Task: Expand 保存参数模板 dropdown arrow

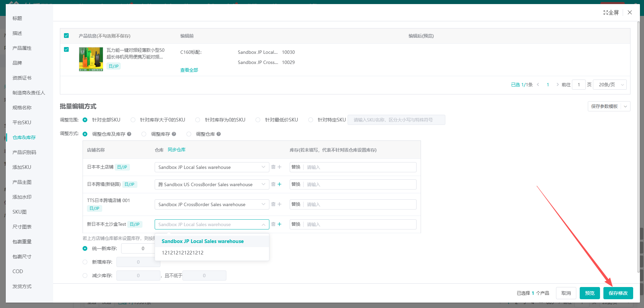Action: (625, 106)
